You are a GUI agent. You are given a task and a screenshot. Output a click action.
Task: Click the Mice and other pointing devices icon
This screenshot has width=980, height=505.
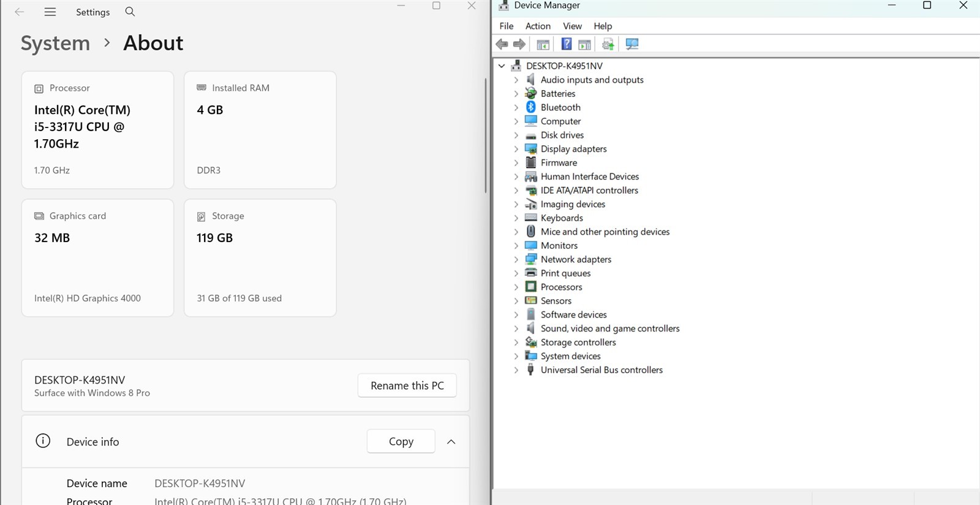(531, 232)
